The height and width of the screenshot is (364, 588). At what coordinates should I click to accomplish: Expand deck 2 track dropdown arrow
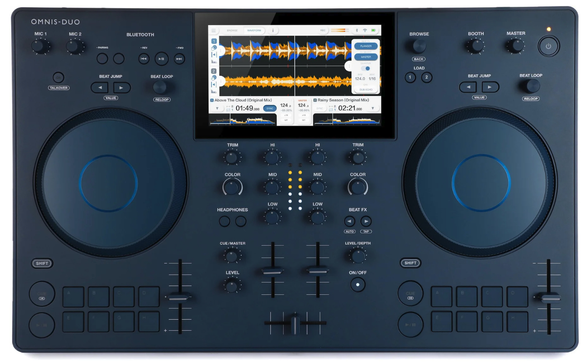point(373,108)
